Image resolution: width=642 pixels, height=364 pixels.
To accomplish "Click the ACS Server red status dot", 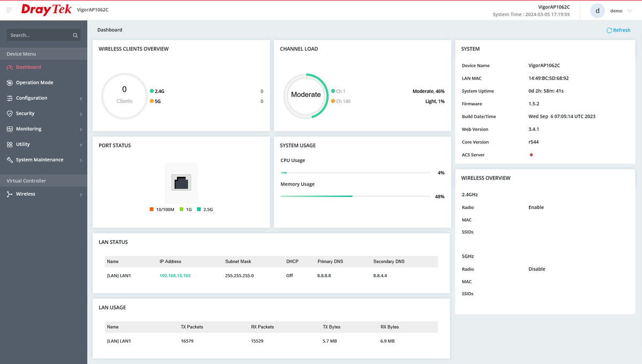I will coord(531,155).
